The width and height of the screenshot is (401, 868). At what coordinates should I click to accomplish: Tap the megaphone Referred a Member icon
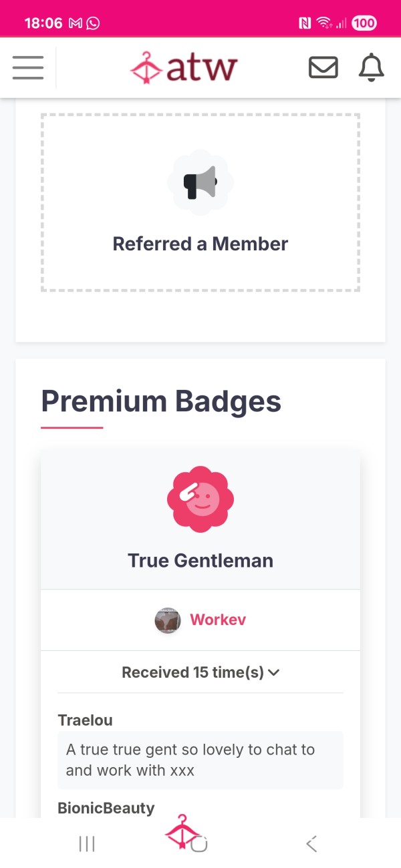[x=200, y=182]
